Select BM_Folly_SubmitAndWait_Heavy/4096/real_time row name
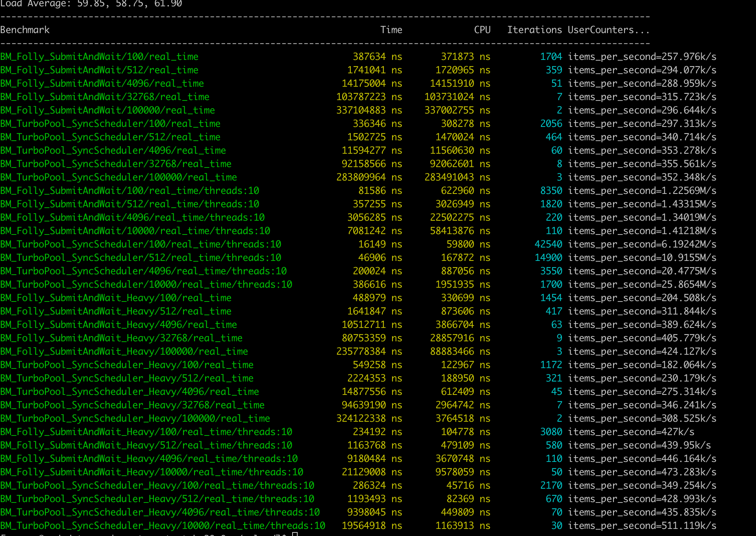Screen dimensions: 756x536 [119, 325]
